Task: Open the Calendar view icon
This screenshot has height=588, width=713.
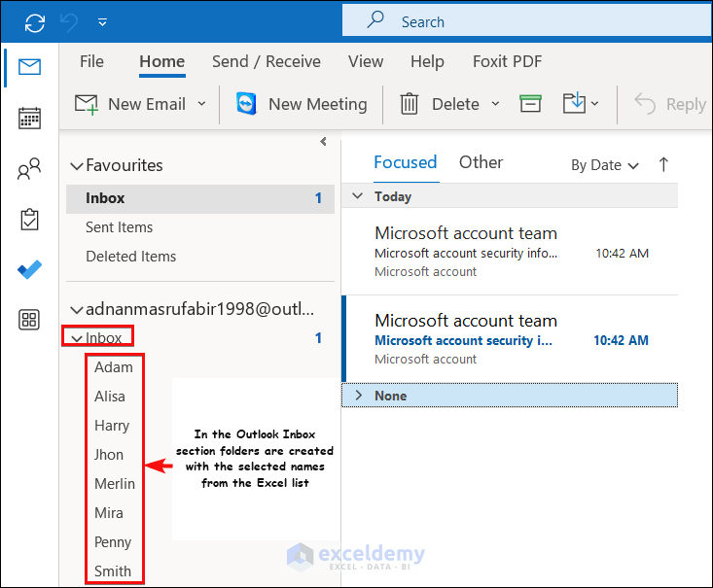Action: pos(29,118)
